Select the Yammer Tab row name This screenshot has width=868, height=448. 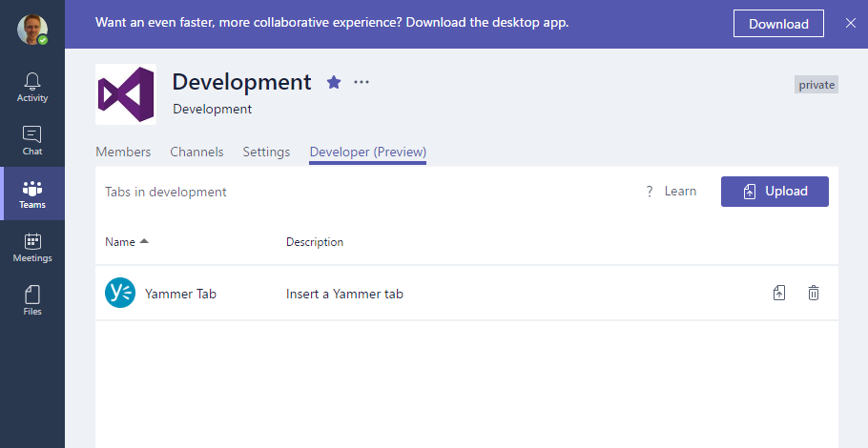click(x=180, y=294)
